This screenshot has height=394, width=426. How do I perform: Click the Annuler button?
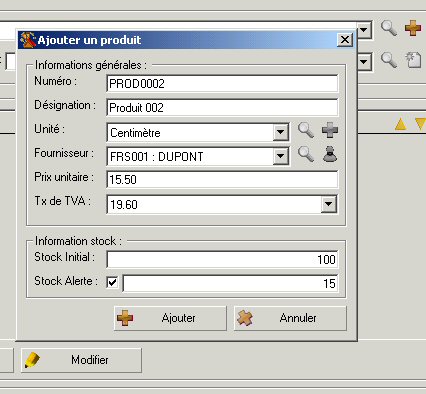click(290, 318)
